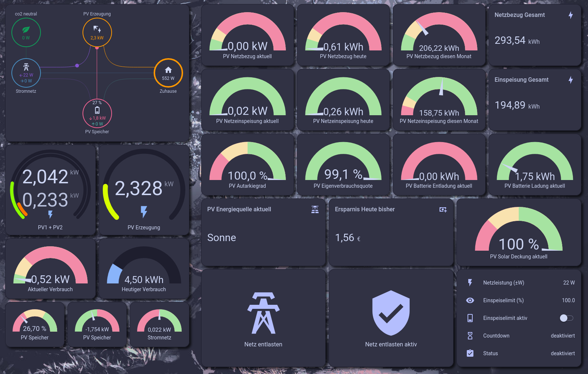Click the hourglass icon next to Countdown
The image size is (588, 374).
[x=470, y=336]
